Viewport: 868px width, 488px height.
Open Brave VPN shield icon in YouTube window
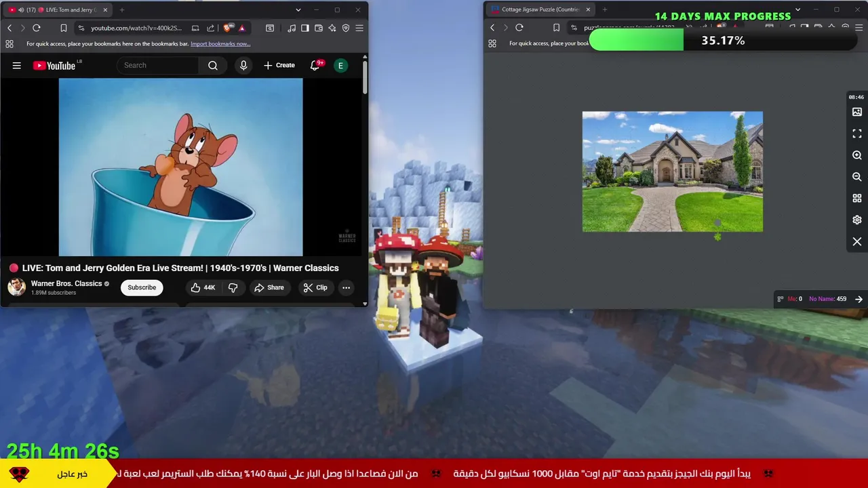[346, 28]
